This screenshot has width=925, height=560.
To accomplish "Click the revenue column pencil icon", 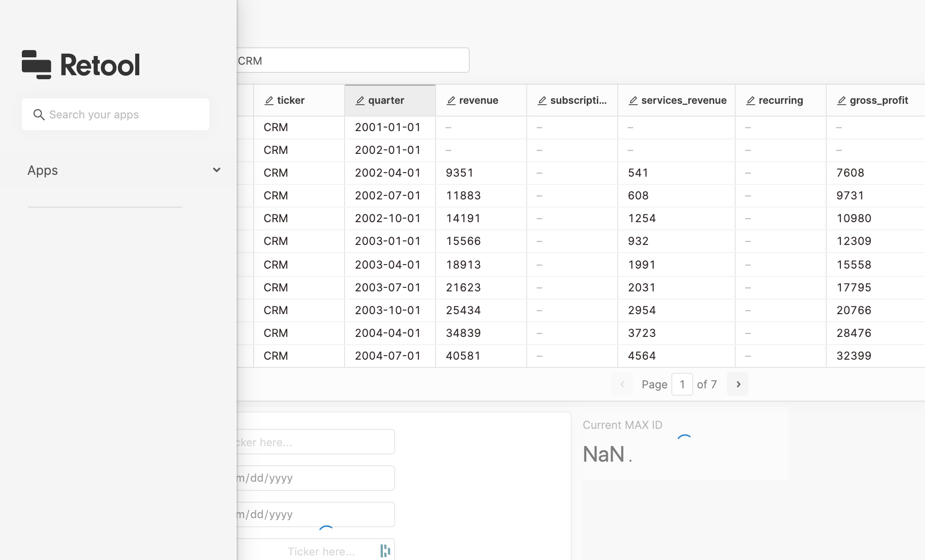I will (x=451, y=101).
